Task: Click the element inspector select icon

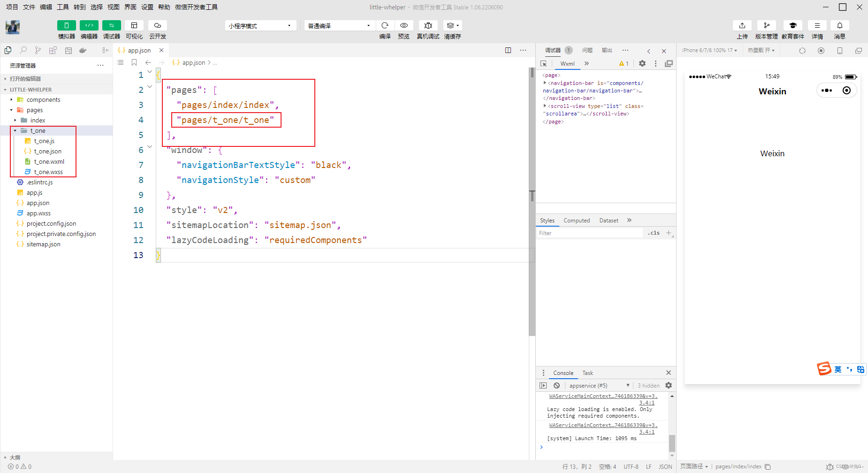Action: tap(544, 64)
